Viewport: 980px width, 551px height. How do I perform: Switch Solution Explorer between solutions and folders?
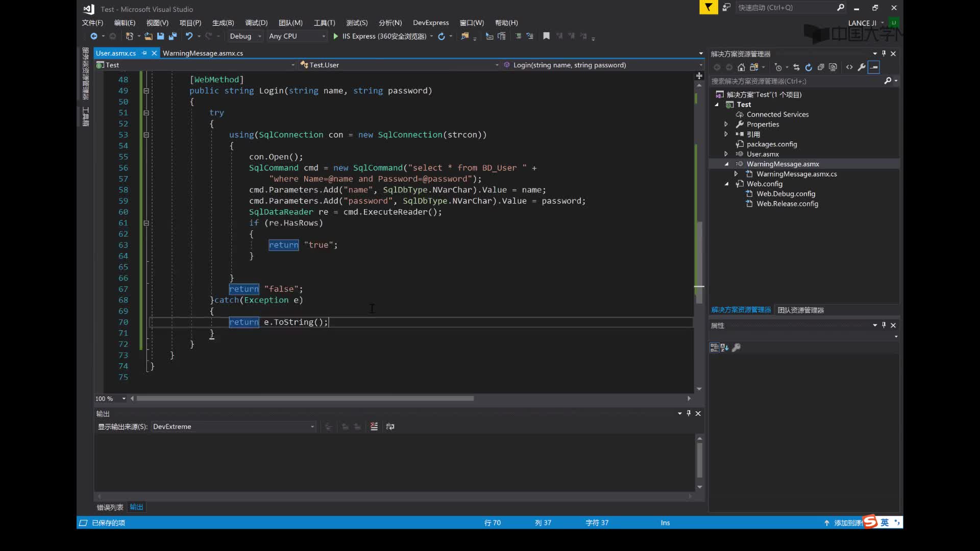coord(754,67)
